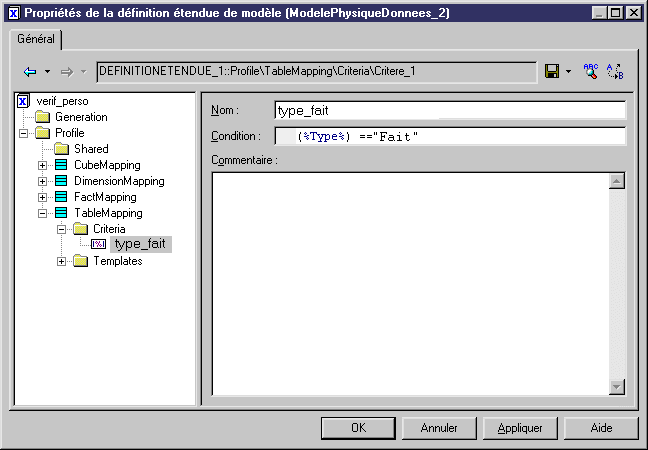
Task: Click the path field showing Critere_1
Action: [317, 72]
